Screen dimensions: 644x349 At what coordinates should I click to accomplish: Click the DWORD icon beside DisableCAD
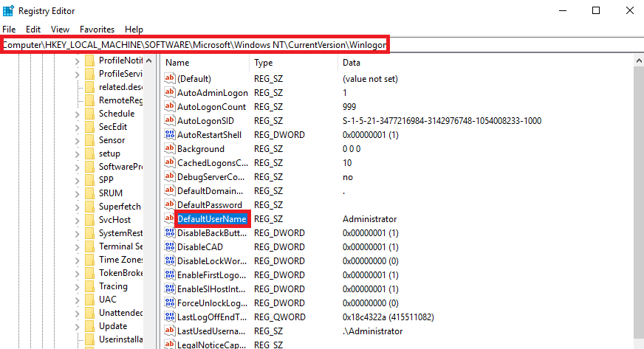[x=169, y=246]
